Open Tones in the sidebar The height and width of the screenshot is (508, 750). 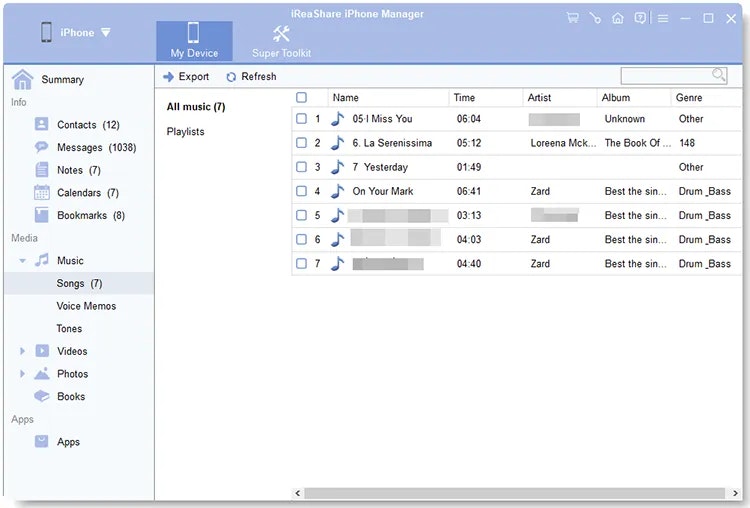[x=69, y=329]
